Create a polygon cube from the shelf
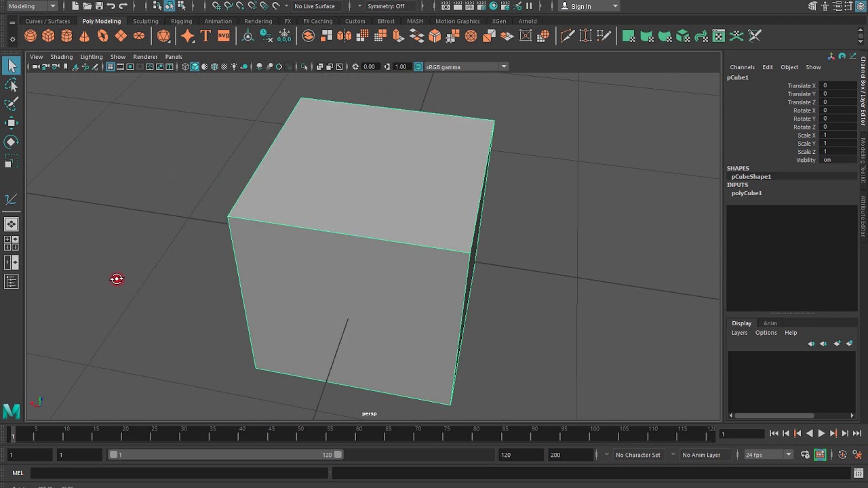This screenshot has height=488, width=868. click(48, 36)
